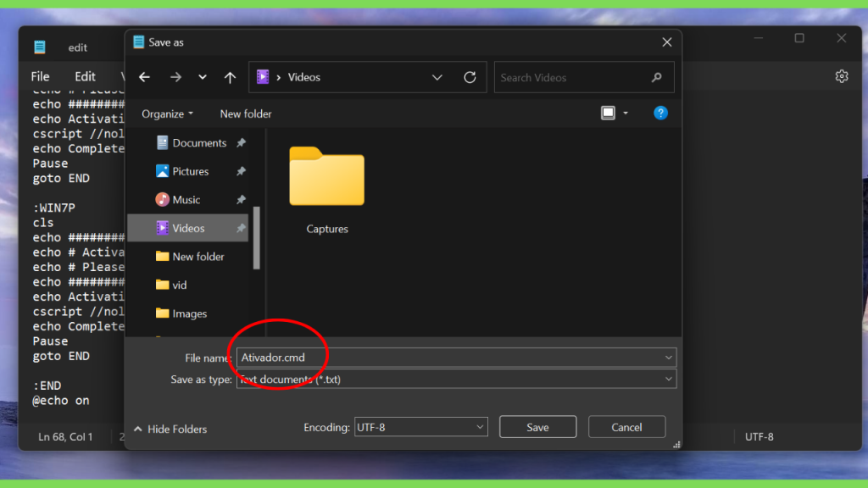868x488 pixels.
Task: Click UTF-8 in Notepad status bar
Action: coord(759,436)
